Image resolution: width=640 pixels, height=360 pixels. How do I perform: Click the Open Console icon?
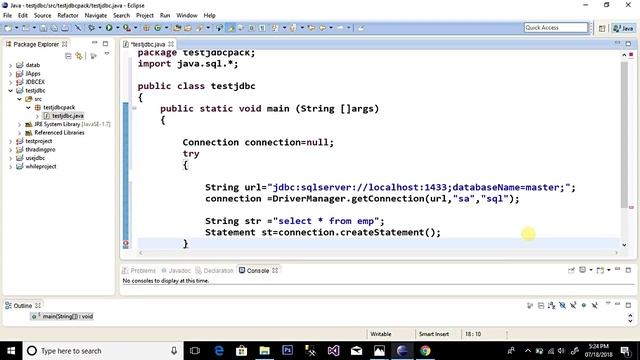[600, 270]
